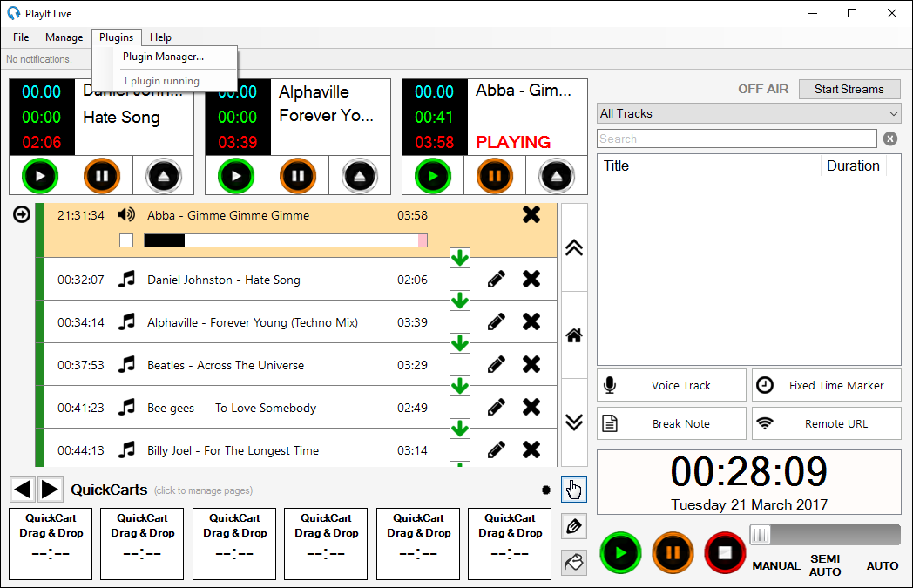Seek within Abba track progress bar
This screenshot has width=913, height=588.
tap(286, 240)
